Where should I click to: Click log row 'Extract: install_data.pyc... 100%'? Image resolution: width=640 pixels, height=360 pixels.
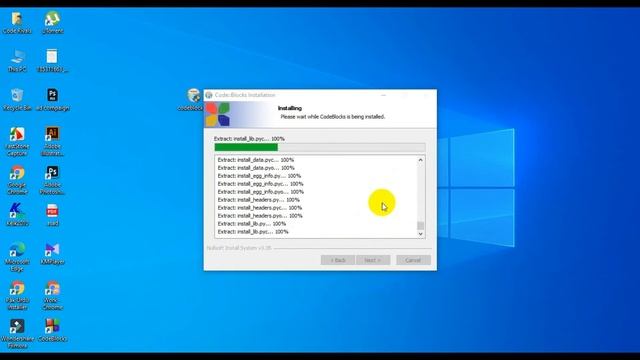[x=256, y=160]
